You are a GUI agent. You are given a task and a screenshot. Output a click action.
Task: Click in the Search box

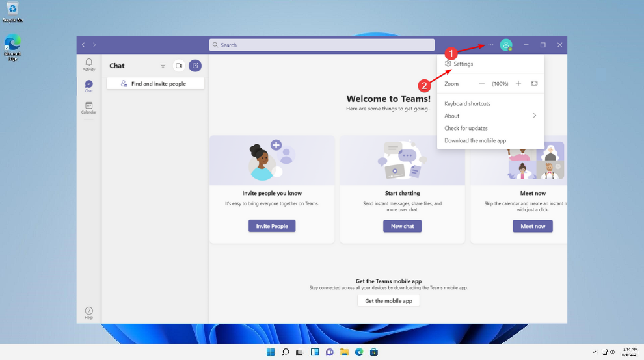click(322, 45)
